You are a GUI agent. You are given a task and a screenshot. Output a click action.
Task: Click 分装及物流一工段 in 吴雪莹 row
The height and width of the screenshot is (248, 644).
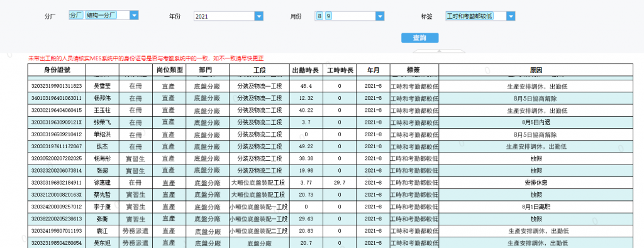(x=260, y=87)
